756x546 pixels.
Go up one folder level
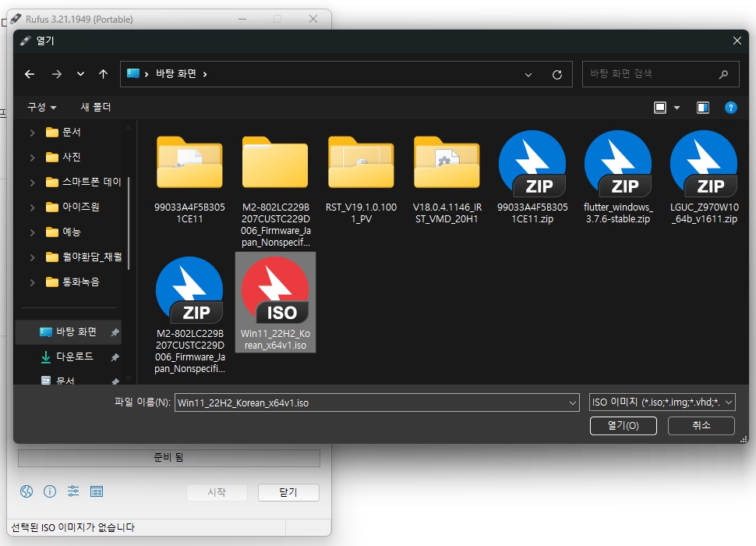(x=103, y=74)
